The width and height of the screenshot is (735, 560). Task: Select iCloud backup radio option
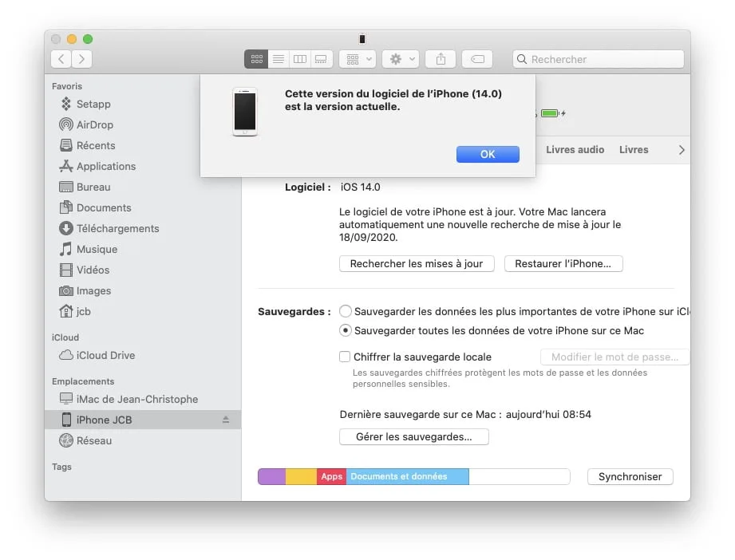(346, 311)
